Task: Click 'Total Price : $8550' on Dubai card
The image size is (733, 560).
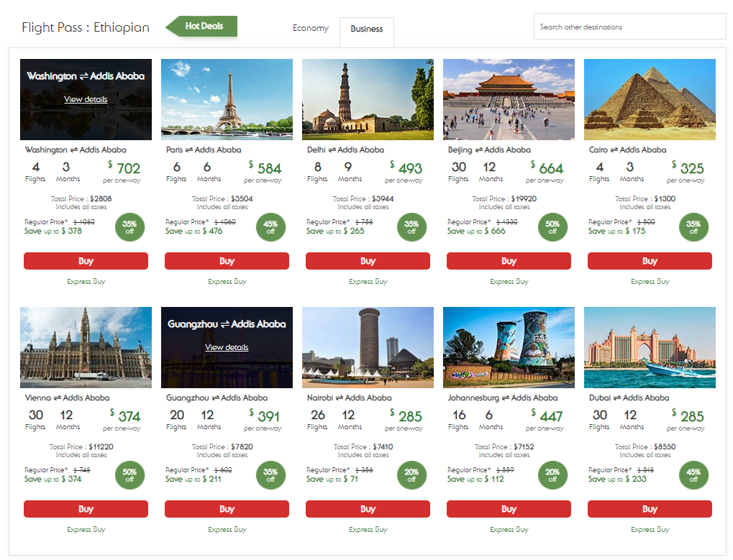Action: click(x=645, y=446)
